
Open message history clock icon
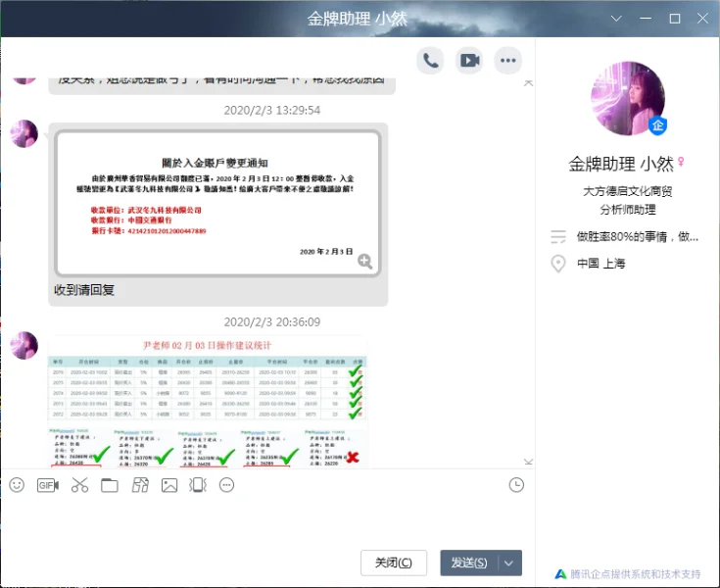pyautogui.click(x=516, y=485)
